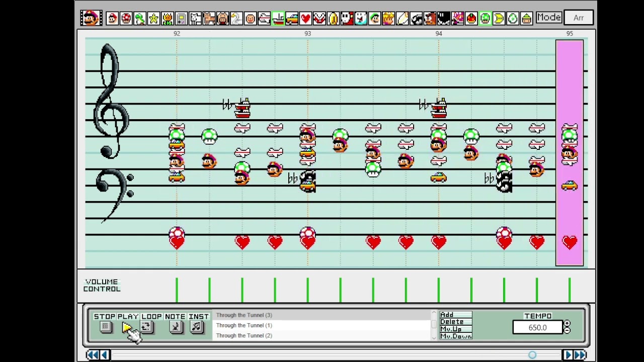Viewport: 644px width, 362px height.
Task: Select the Game Boy instrument
Action: pos(181,19)
